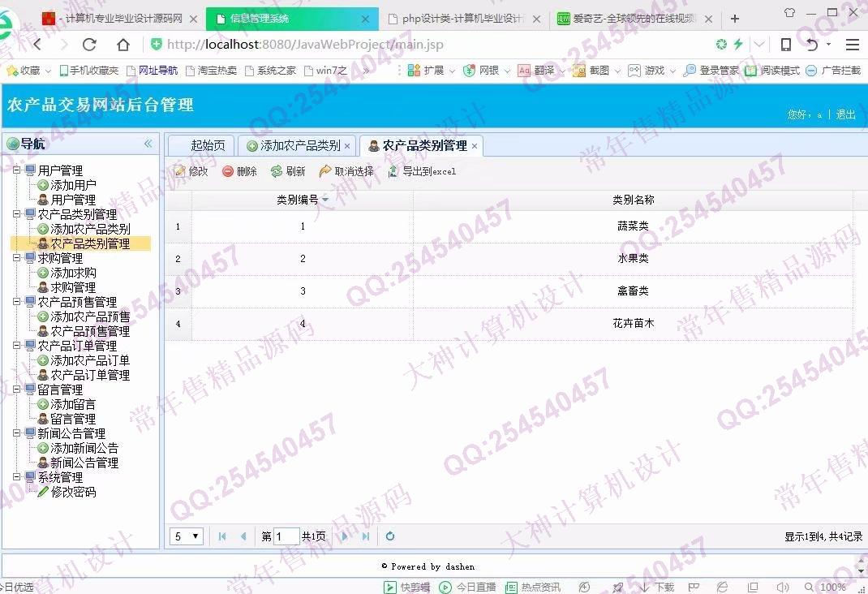Switch to the 添加农产品类别 tab
This screenshot has width=868, height=594.
299,145
